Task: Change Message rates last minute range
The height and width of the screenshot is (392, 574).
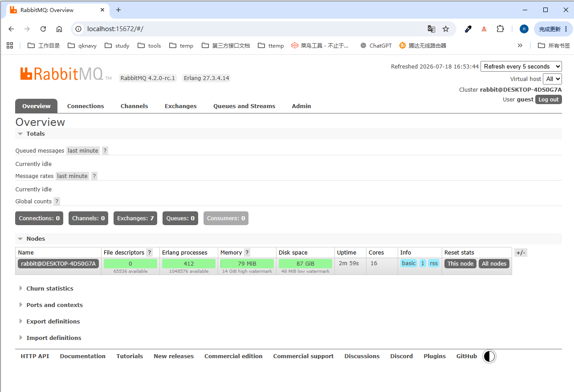Action: tap(72, 176)
